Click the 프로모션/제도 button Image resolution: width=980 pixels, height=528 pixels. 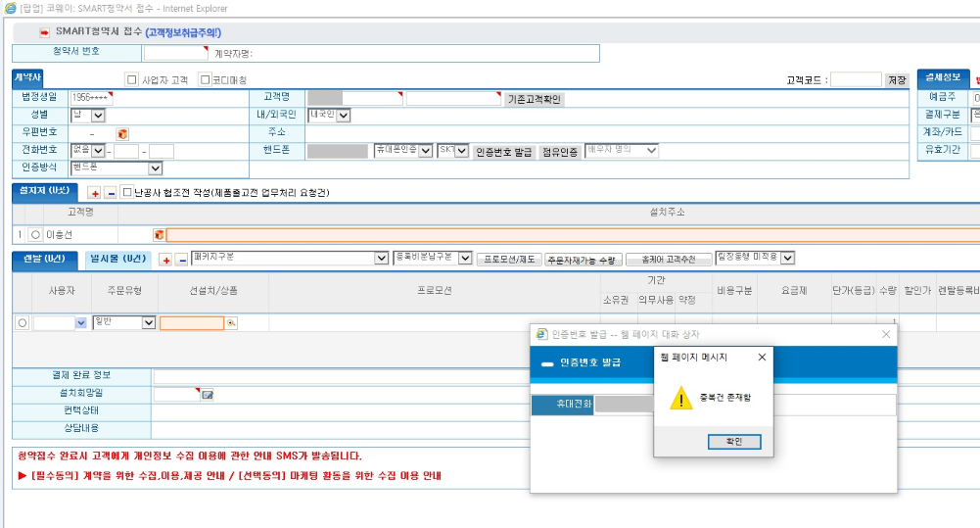point(509,260)
